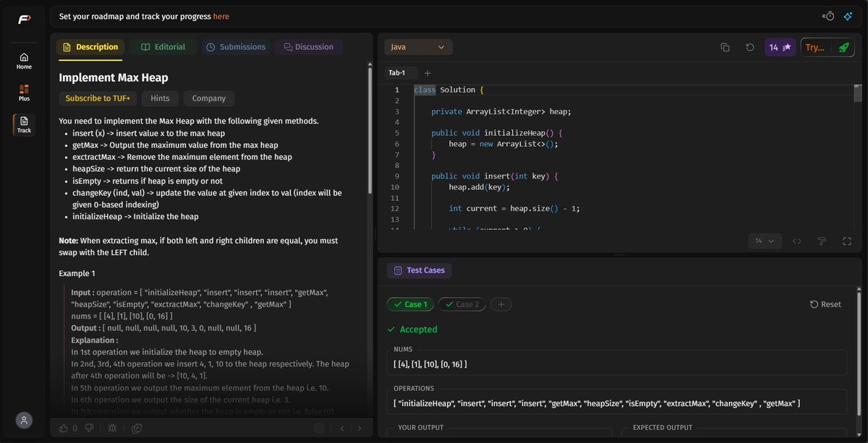Image resolution: width=868 pixels, height=443 pixels.
Task: Click the description panel scrollbar
Action: point(370,130)
